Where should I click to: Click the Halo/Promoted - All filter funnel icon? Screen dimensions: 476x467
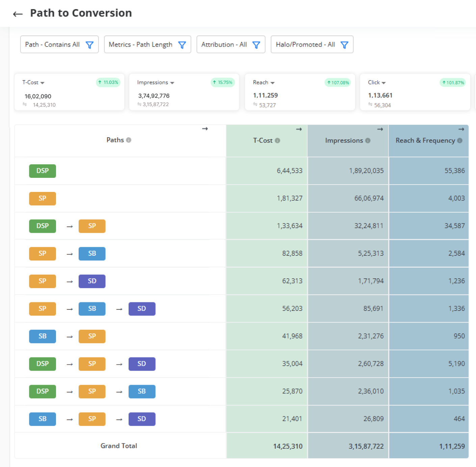click(344, 45)
